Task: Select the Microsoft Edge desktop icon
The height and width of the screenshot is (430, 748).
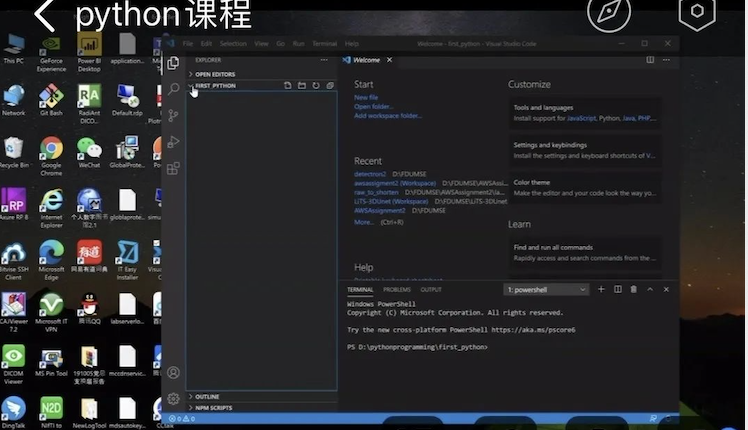Action: (x=51, y=260)
